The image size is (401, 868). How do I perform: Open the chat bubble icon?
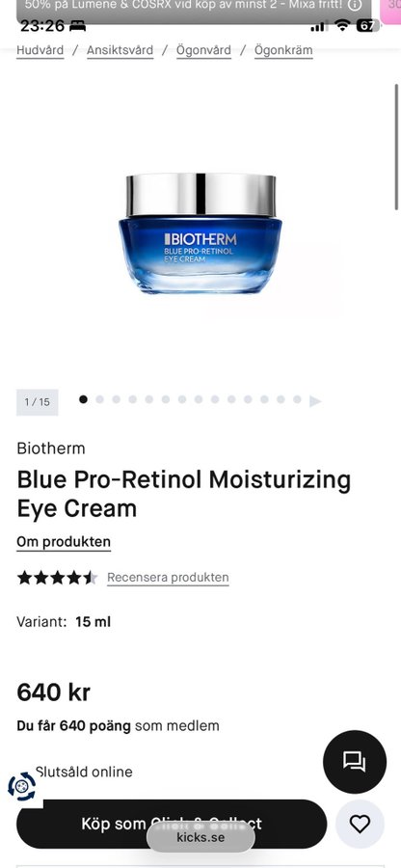[x=355, y=761]
